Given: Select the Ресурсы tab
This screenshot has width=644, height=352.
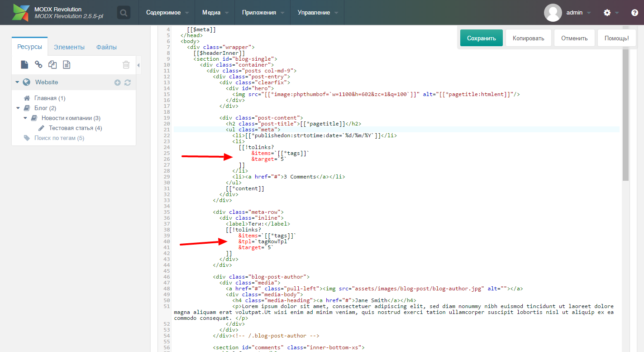Looking at the screenshot, I should 30,47.
